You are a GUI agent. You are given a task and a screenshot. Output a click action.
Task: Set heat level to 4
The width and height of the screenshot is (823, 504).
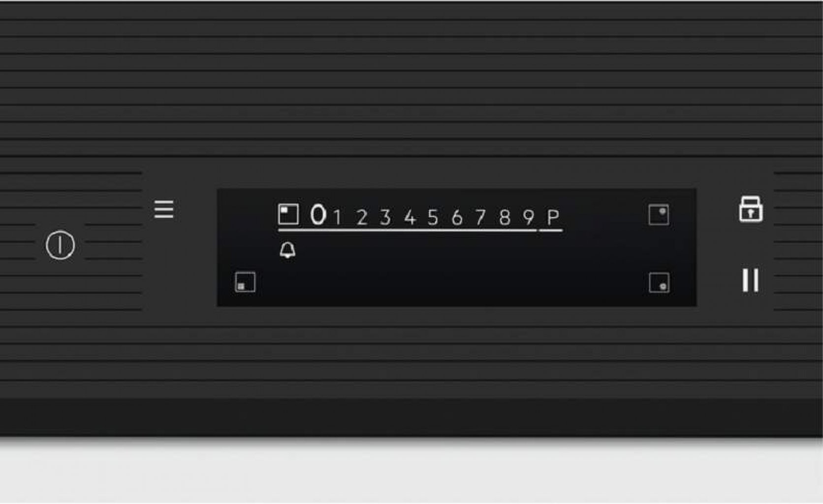click(410, 217)
